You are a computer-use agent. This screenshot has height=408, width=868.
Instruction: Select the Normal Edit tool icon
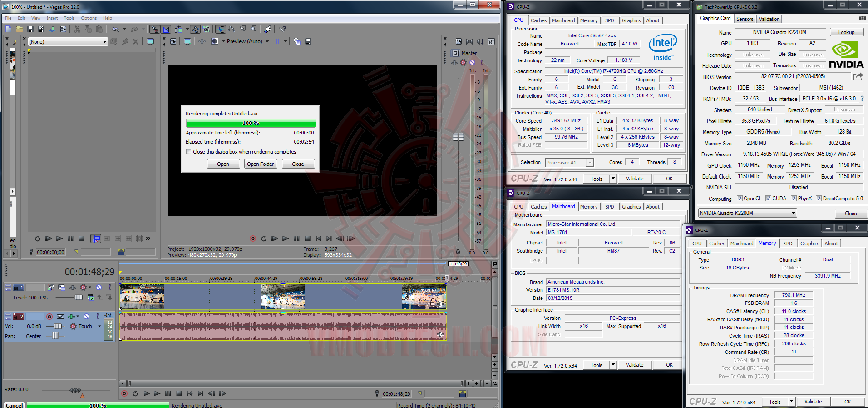tap(221, 29)
